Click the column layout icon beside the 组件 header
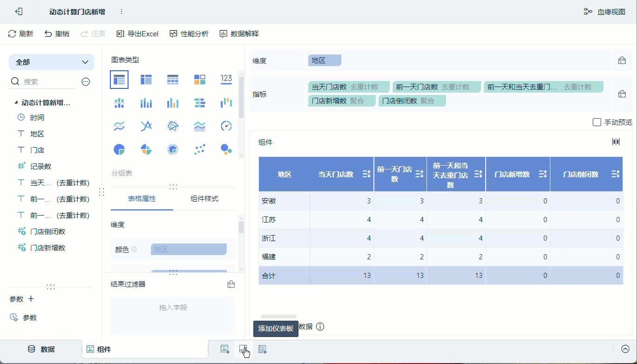The width and height of the screenshot is (637, 364). pos(616,142)
